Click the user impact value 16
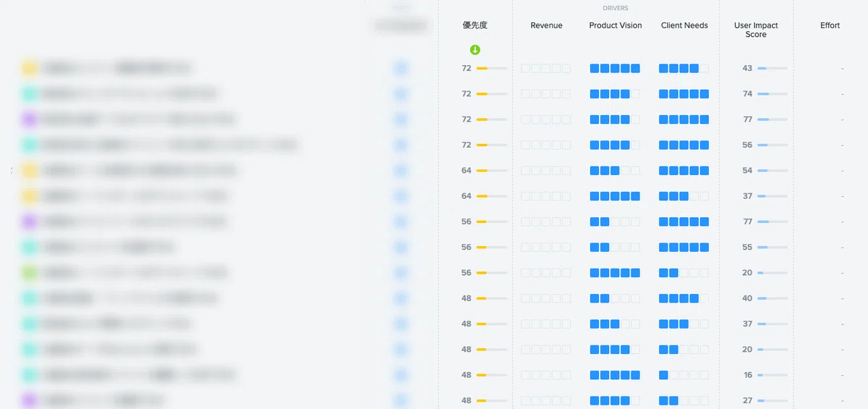Image resolution: width=868 pixels, height=409 pixels. point(747,375)
